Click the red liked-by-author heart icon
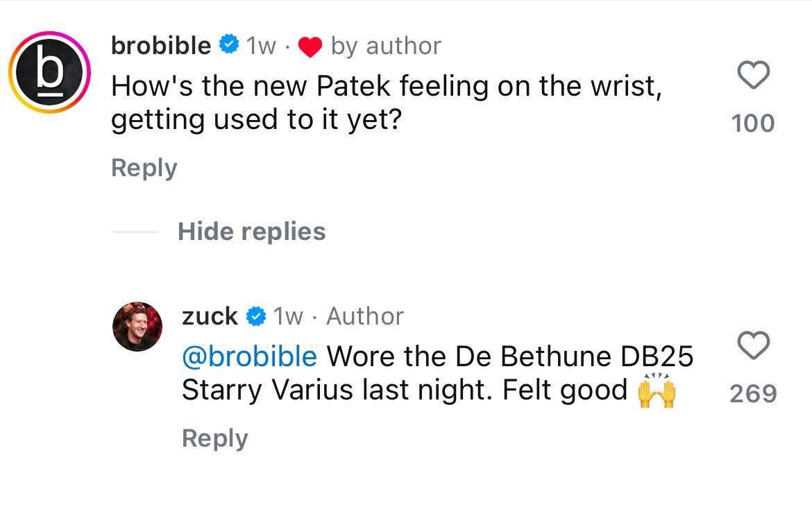The height and width of the screenshot is (507, 812). [310, 47]
